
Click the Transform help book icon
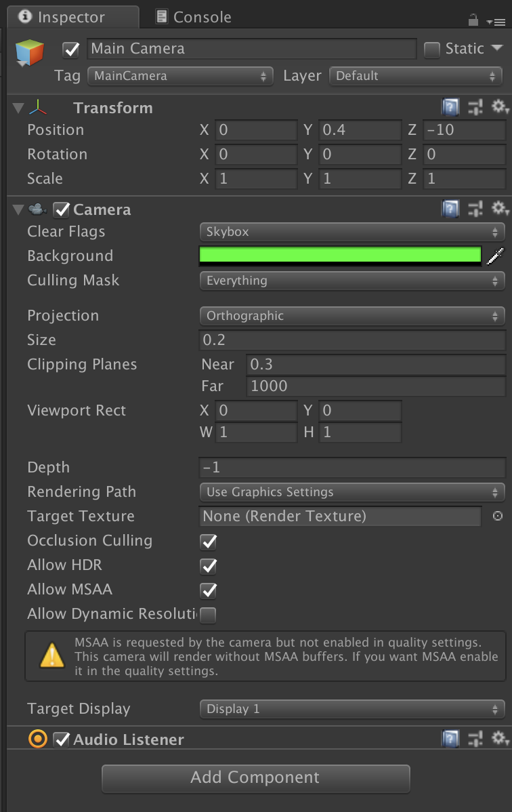pos(450,108)
